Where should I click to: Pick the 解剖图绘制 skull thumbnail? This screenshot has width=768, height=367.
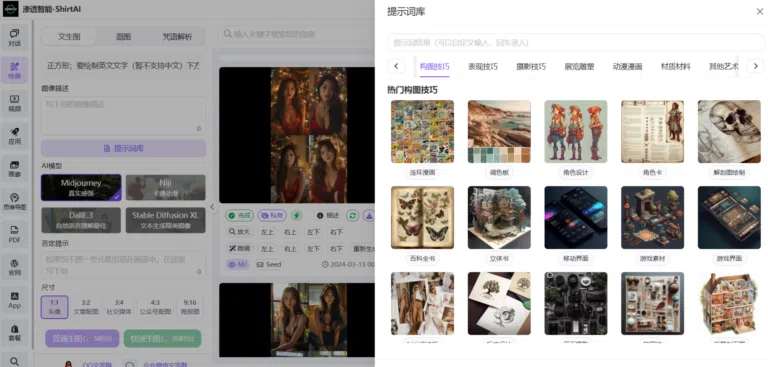729,132
